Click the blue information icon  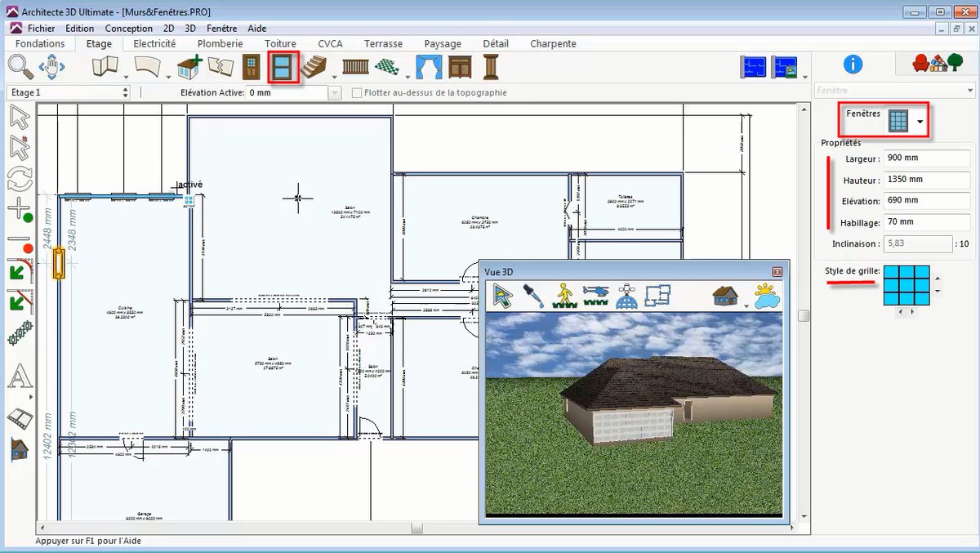(x=853, y=65)
